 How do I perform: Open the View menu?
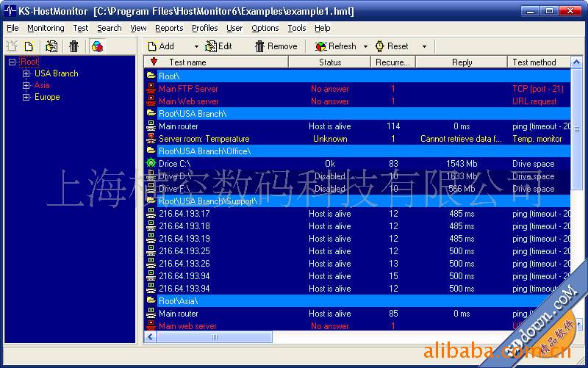138,28
